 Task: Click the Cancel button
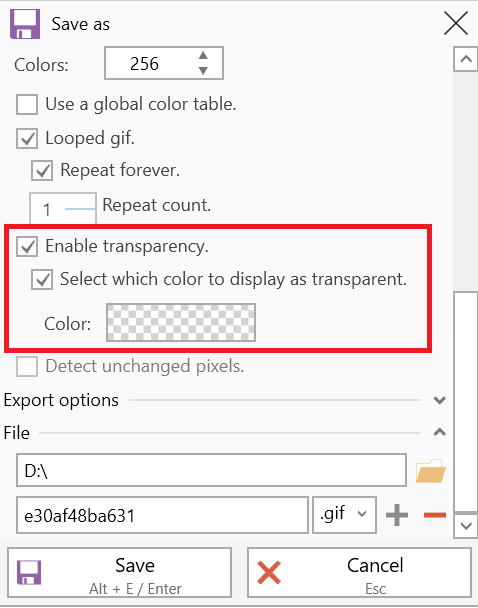tap(359, 573)
